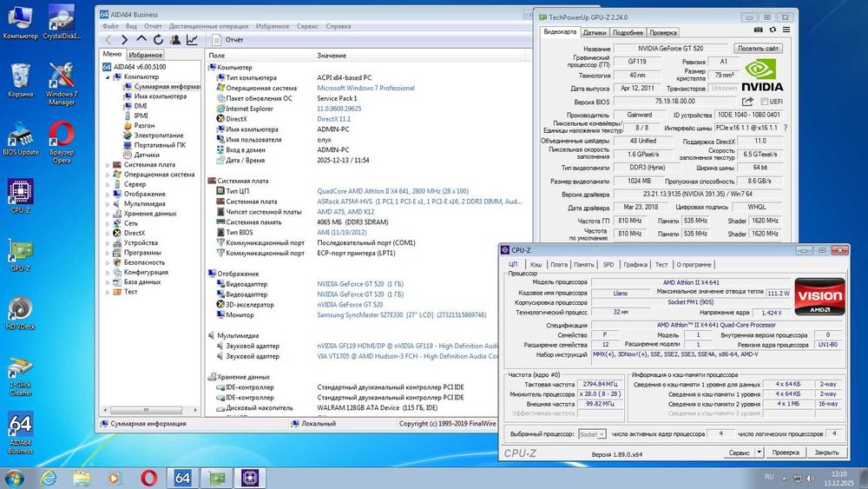This screenshot has width=868, height=489.
Task: Select BIOS Update desktop icon
Action: click(21, 140)
